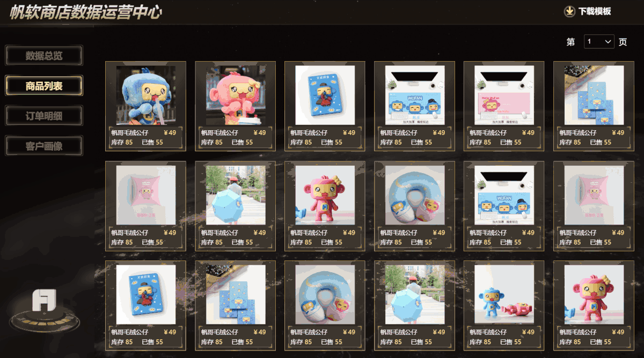Open the 订单明细 section
This screenshot has height=358, width=644.
pos(44,116)
